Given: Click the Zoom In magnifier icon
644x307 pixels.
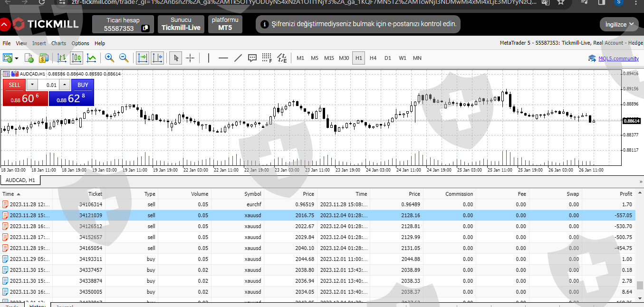Looking at the screenshot, I should (x=109, y=58).
